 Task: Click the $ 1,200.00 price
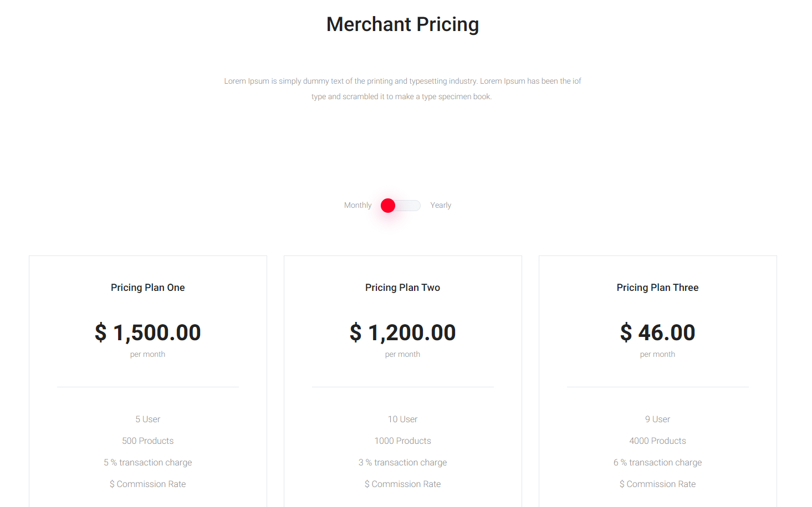[402, 332]
